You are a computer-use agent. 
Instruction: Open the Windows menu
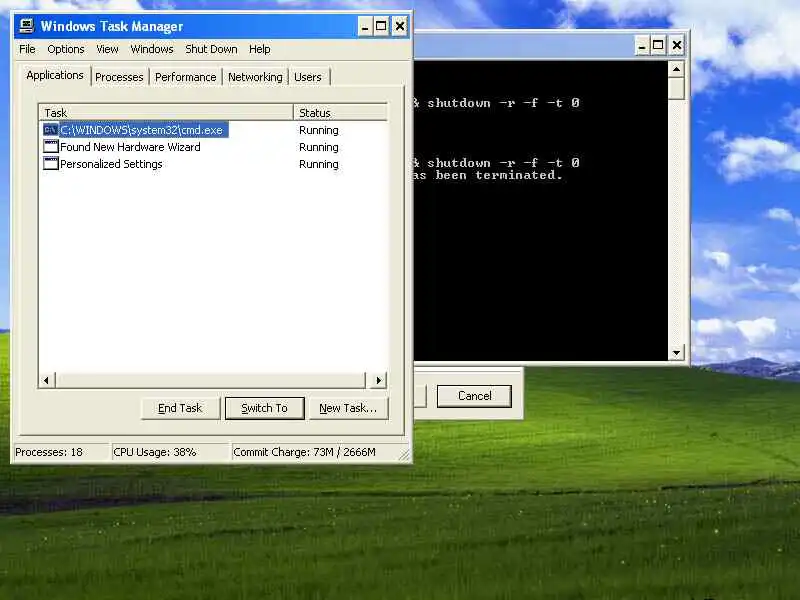pos(152,49)
